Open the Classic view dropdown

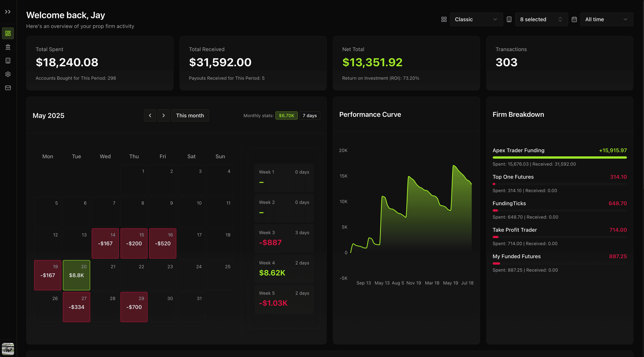coord(476,19)
